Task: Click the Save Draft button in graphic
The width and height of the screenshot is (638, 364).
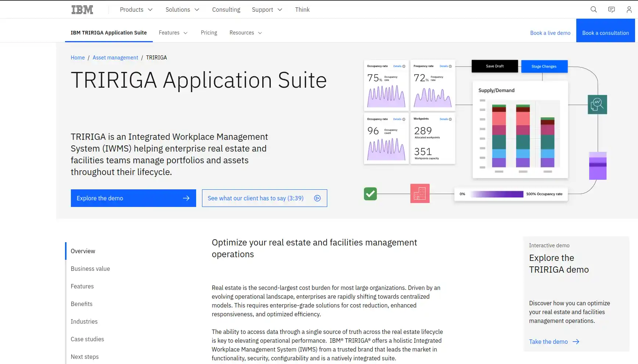Action: [x=495, y=66]
